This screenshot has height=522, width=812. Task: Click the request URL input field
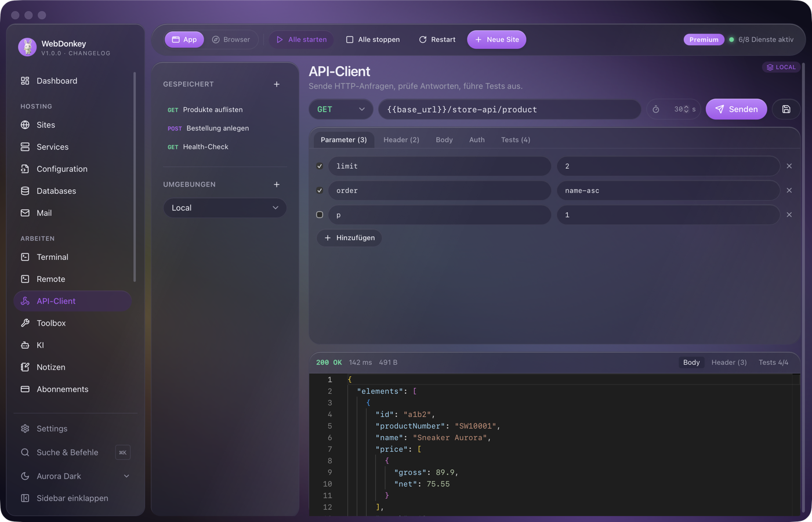[510, 109]
